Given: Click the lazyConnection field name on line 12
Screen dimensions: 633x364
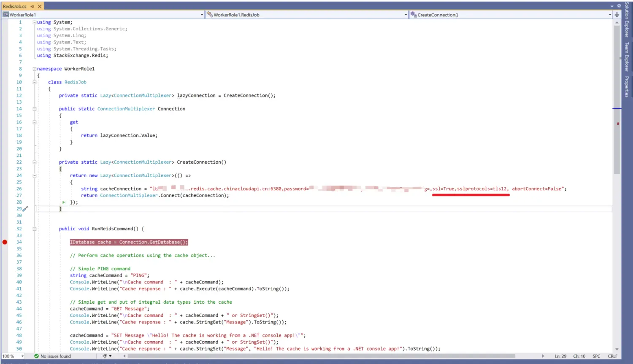Looking at the screenshot, I should [x=196, y=96].
